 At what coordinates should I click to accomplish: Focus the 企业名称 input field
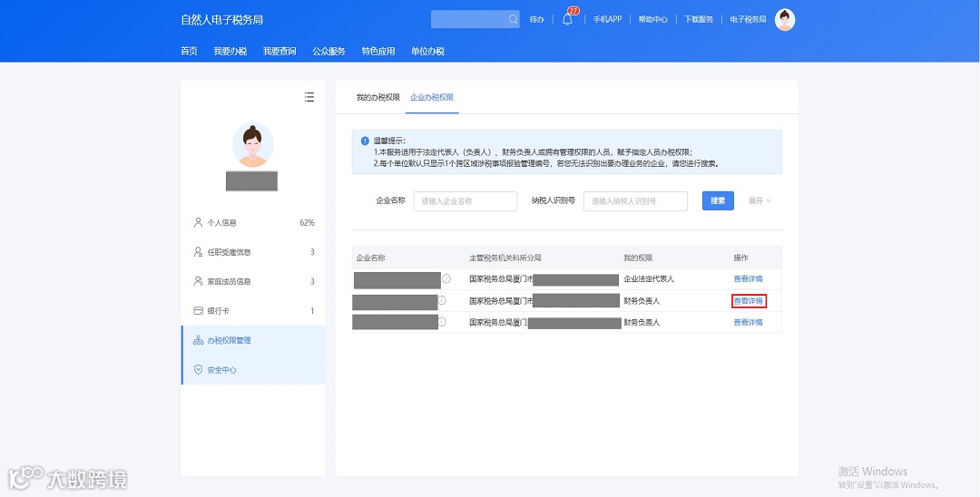[465, 201]
